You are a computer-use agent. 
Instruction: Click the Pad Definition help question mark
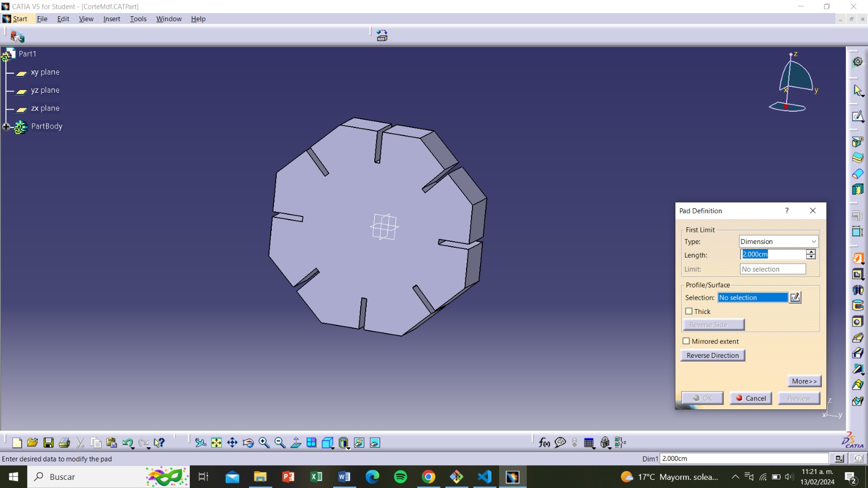787,211
